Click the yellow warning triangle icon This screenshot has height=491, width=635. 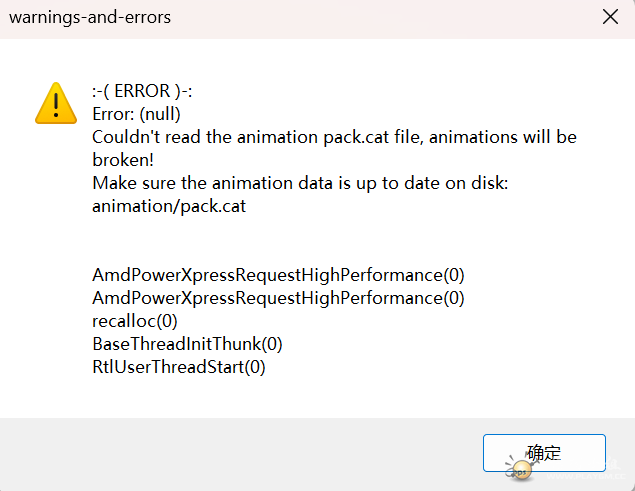pyautogui.click(x=56, y=104)
